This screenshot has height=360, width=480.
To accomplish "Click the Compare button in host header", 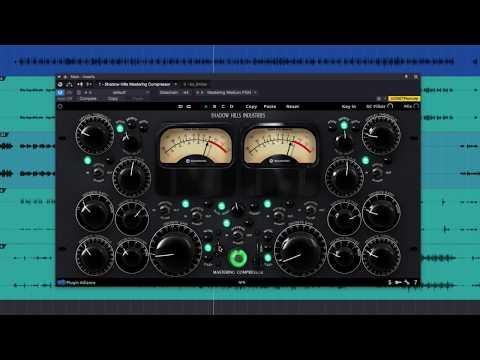I will click(88, 99).
